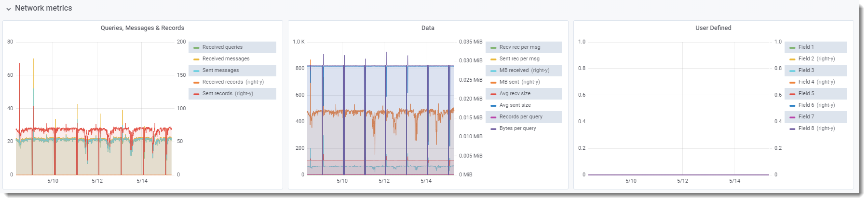Open the Data panel title menu
This screenshot has height=202, width=868.
click(x=428, y=28)
